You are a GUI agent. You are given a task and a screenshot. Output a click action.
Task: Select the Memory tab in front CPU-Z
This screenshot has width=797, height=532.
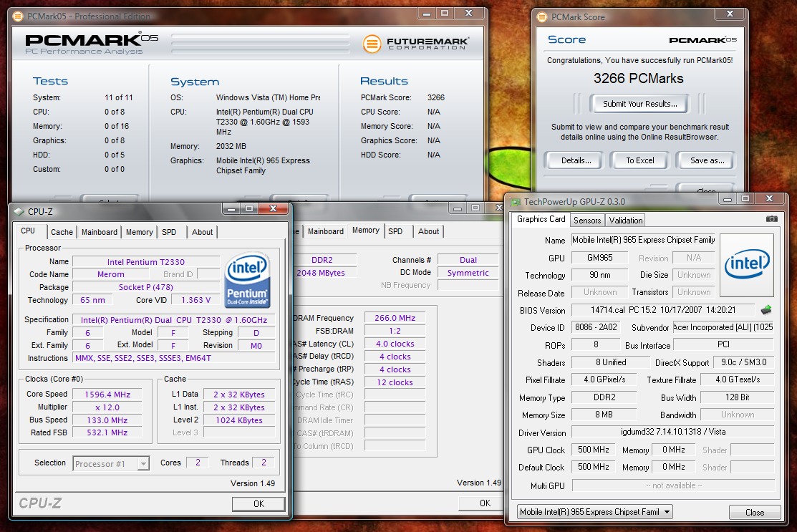[x=139, y=232]
